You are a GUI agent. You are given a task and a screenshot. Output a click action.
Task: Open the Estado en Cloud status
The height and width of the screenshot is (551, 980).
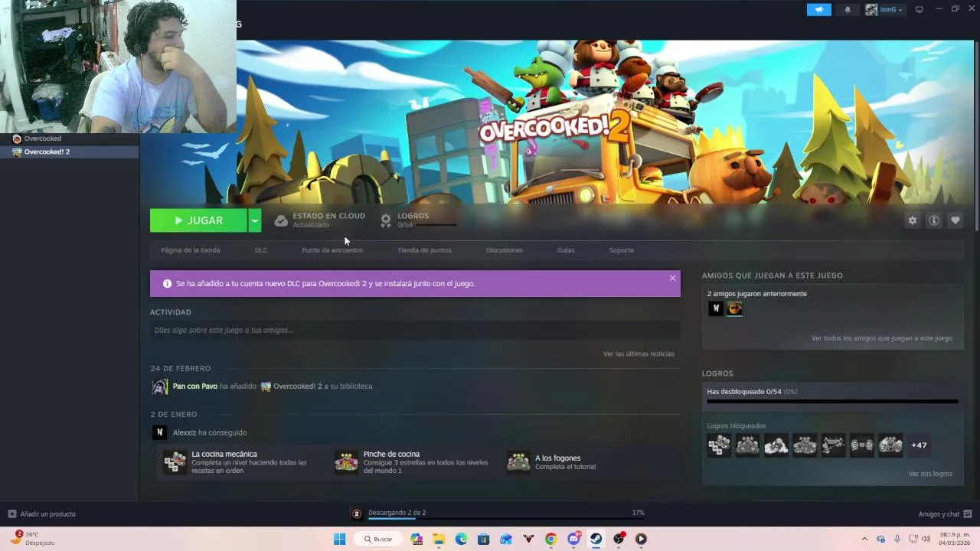point(320,220)
